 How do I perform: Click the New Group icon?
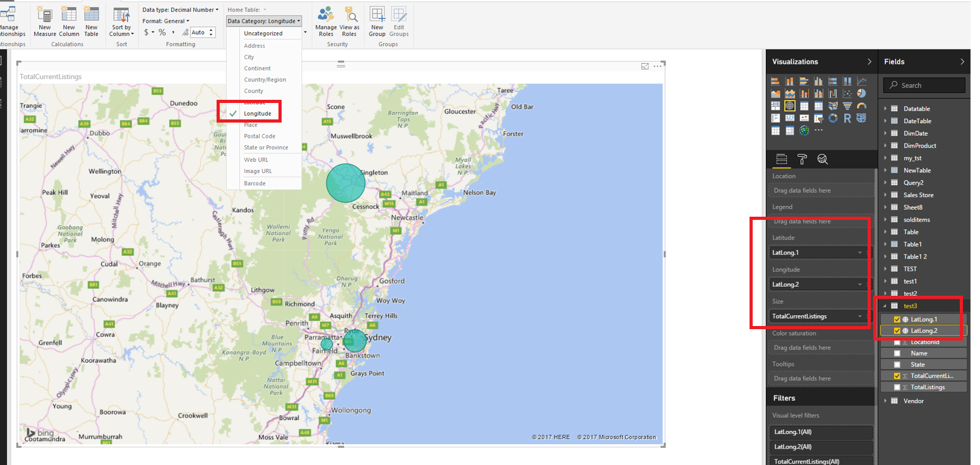pos(377,14)
